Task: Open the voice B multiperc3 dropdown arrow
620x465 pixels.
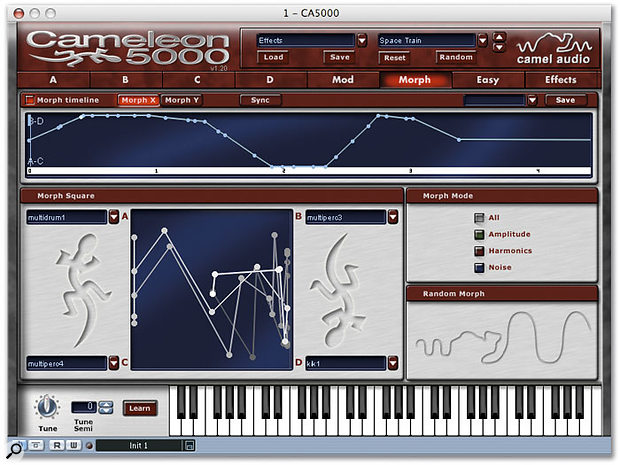Action: pyautogui.click(x=393, y=217)
